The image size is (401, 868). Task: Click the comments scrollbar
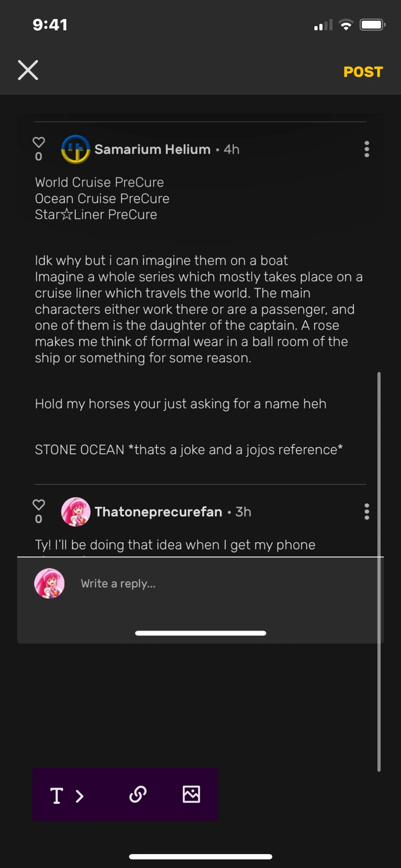click(379, 571)
